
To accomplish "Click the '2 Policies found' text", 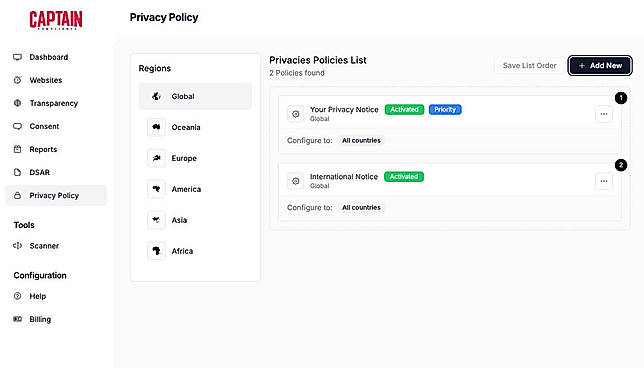I will tap(297, 73).
